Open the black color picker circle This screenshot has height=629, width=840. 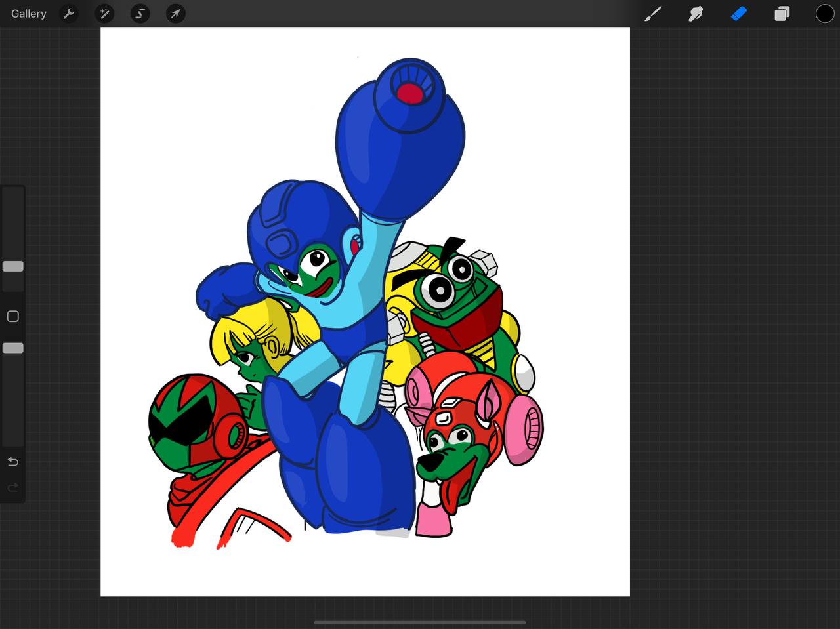click(825, 14)
